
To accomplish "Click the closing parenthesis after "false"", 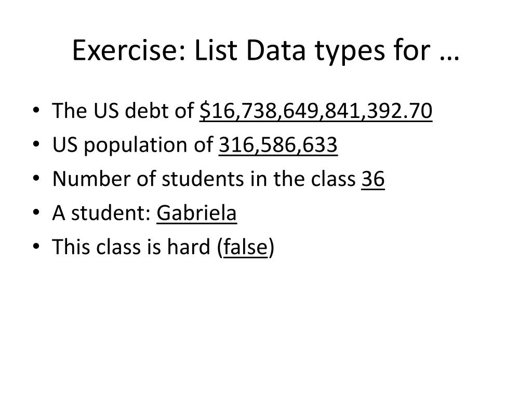I will click(271, 248).
